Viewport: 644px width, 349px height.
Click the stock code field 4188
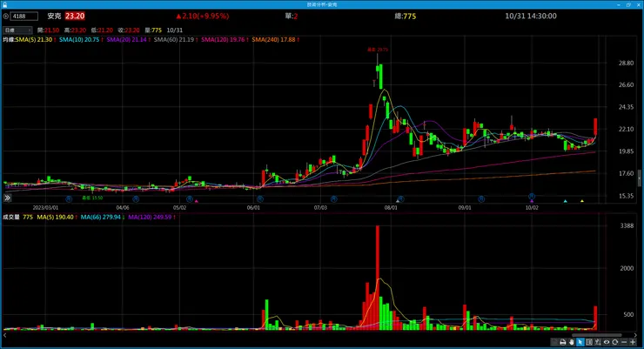(x=24, y=16)
